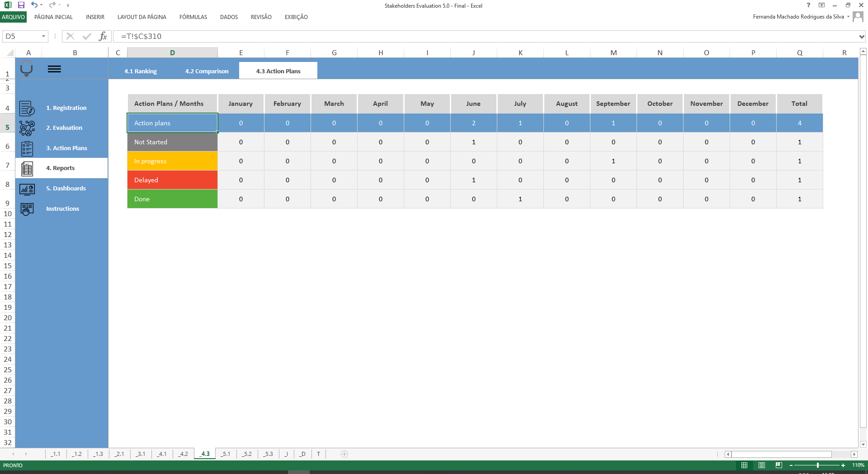Image resolution: width=868 pixels, height=474 pixels.
Task: Open the Registration section icon in sidebar
Action: click(x=27, y=108)
